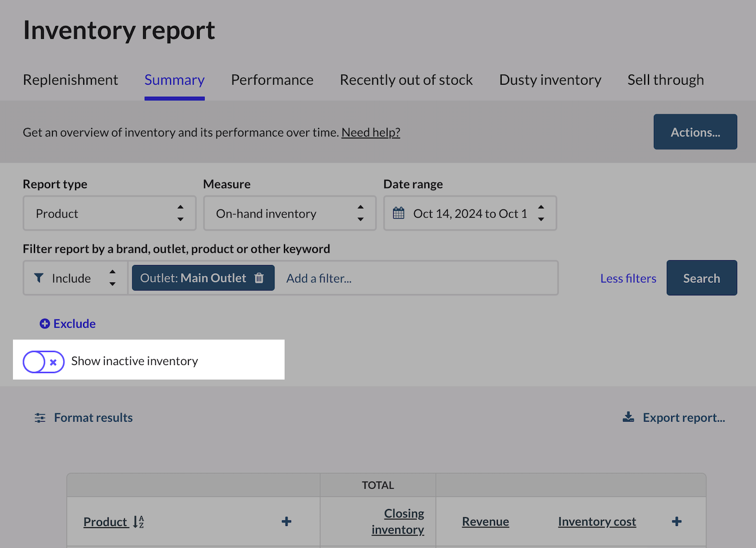This screenshot has width=756, height=548.
Task: Click the Search button
Action: [702, 278]
